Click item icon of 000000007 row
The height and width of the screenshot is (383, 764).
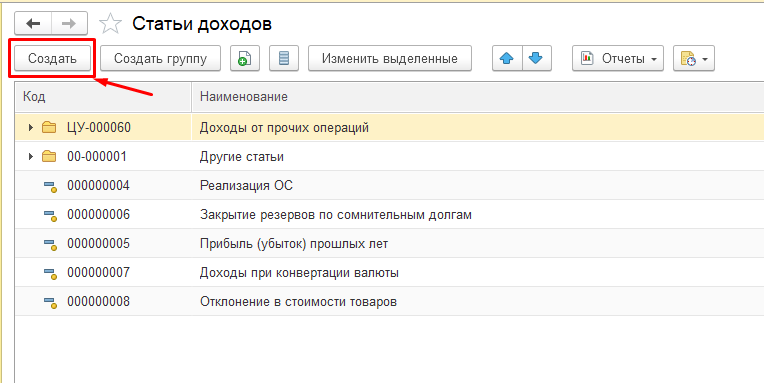tap(51, 273)
